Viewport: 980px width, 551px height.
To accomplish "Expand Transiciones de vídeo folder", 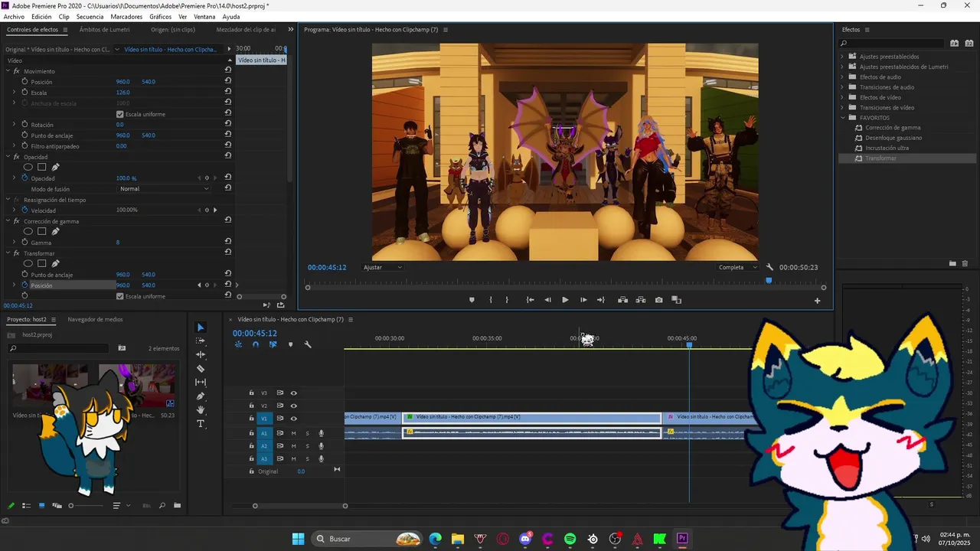I will (842, 107).
